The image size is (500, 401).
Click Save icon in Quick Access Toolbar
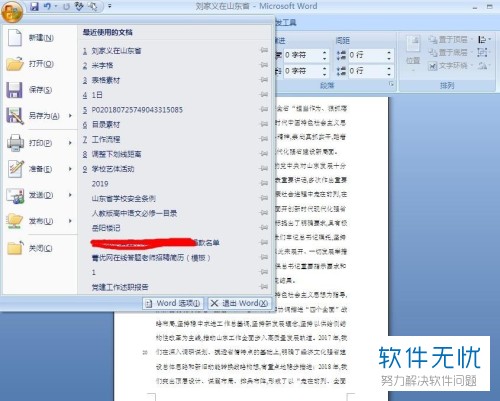coord(34,6)
